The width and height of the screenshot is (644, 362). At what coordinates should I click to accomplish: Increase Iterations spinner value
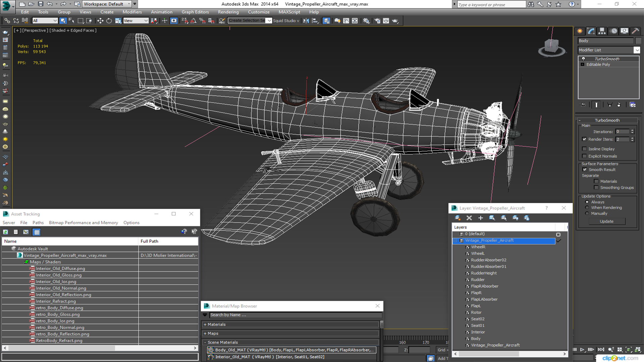tap(632, 130)
